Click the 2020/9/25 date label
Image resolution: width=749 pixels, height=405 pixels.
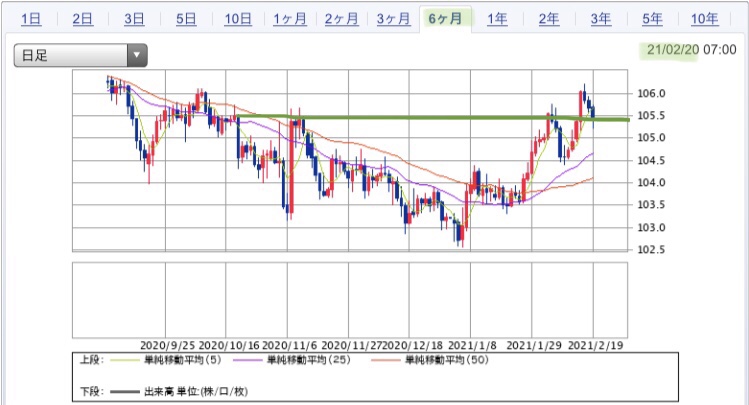pos(168,345)
